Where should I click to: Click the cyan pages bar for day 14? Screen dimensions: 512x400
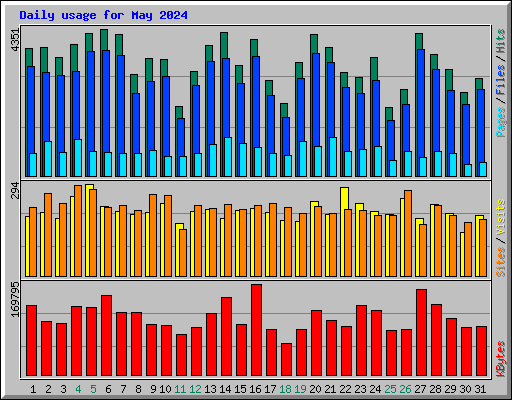[228, 157]
